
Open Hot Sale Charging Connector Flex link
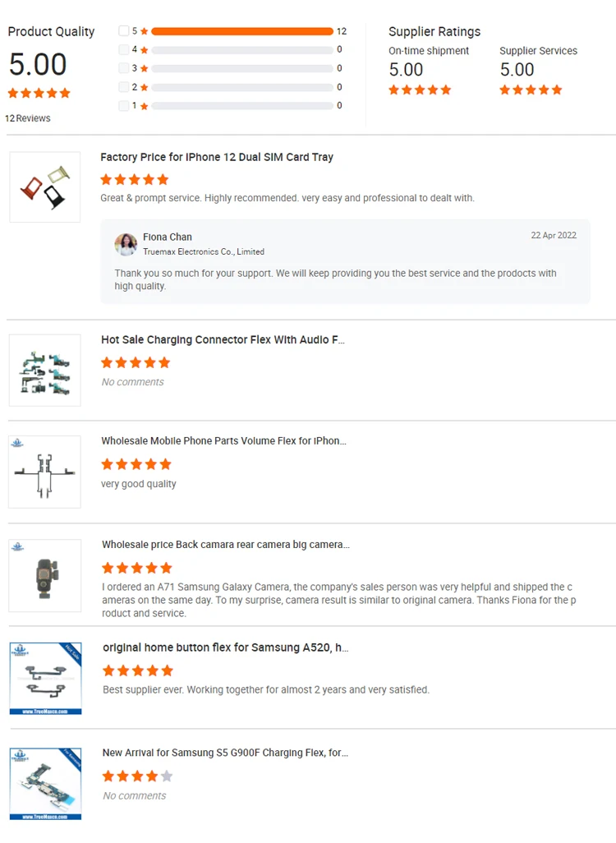[x=223, y=339]
